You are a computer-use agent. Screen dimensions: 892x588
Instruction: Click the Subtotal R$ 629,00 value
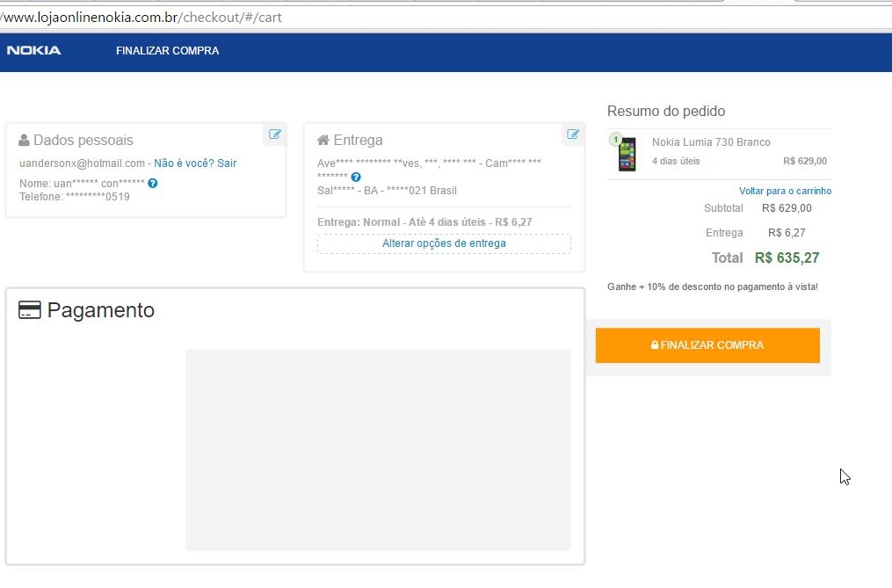coord(787,208)
